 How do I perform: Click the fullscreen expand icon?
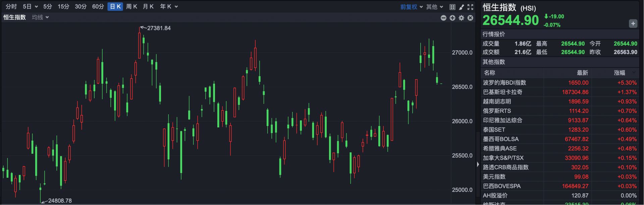point(470,7)
